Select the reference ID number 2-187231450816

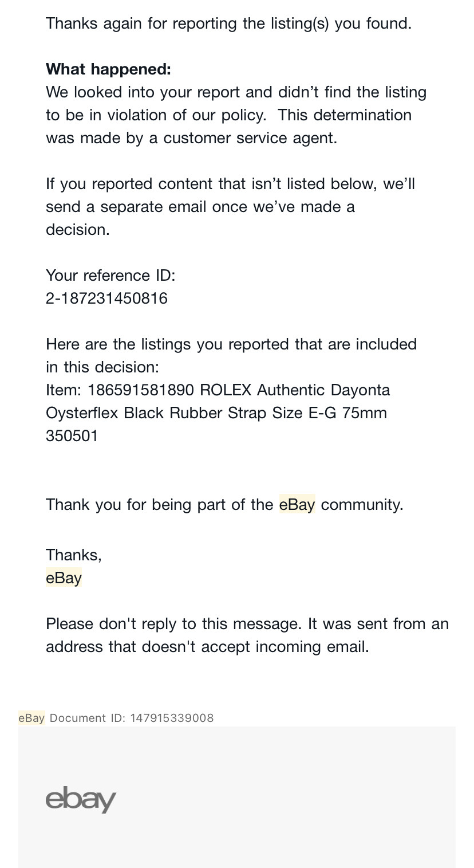pos(106,299)
